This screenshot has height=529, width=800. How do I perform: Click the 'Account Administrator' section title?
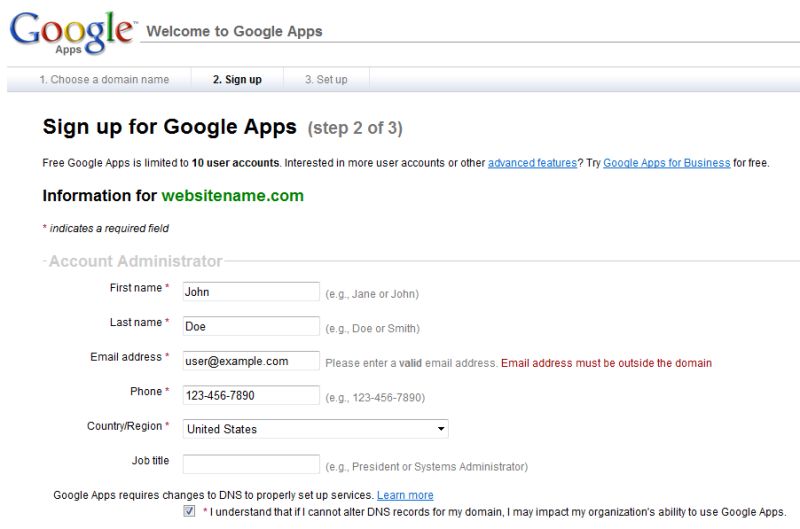[136, 261]
